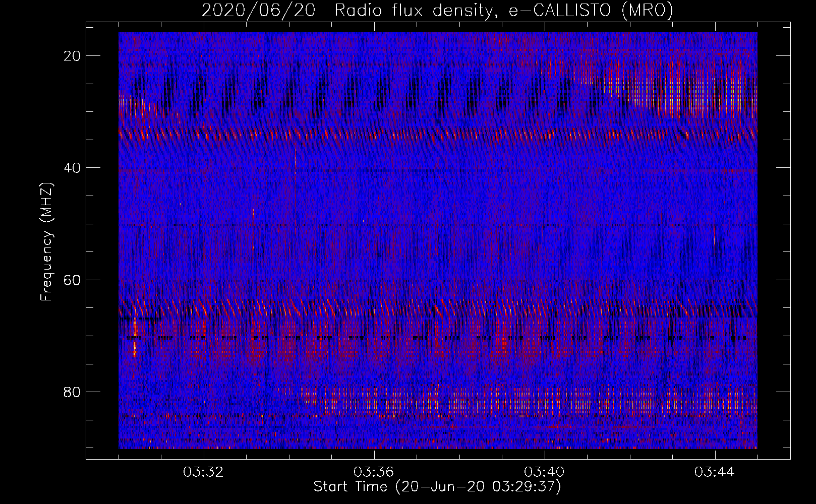The image size is (816, 504).
Task: Click the 03:44 time tick label
Action: click(x=715, y=472)
